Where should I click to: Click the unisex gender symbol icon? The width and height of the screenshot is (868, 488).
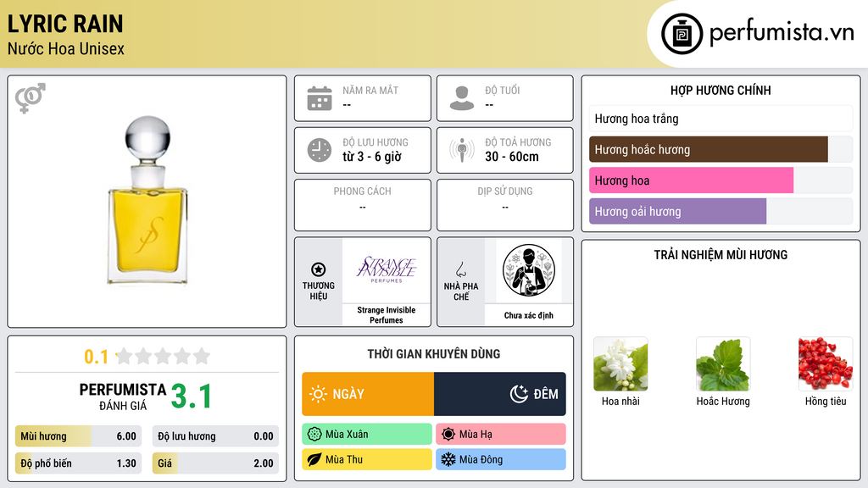[31, 98]
